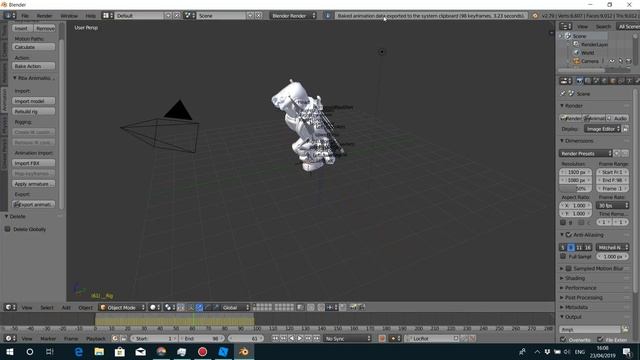Select the Scene item in outliner

[579, 36]
